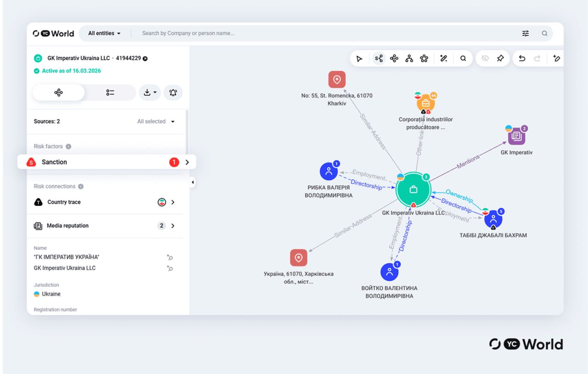588x374 pixels.
Task: Choose the hierarchical tree layout icon
Action: (409, 58)
